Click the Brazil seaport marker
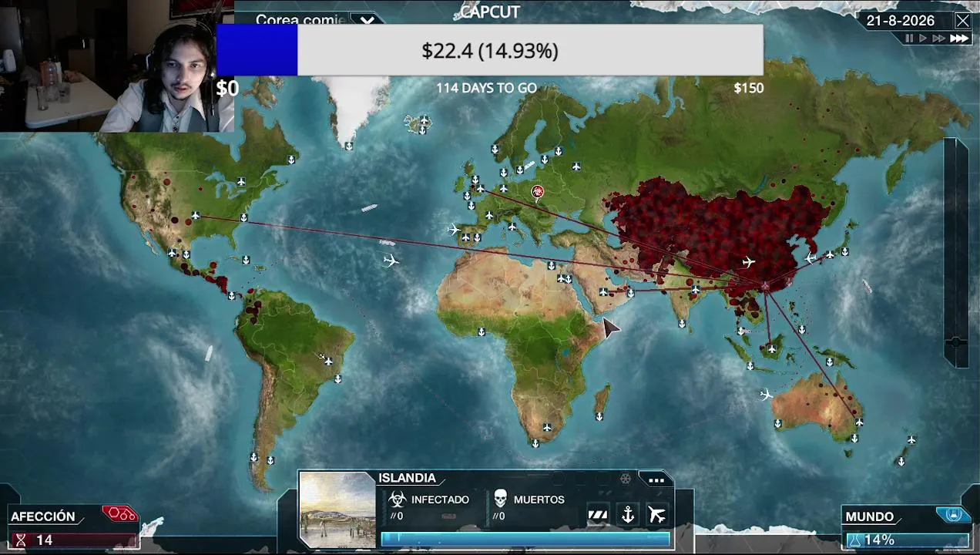This screenshot has height=555, width=980. (x=337, y=379)
